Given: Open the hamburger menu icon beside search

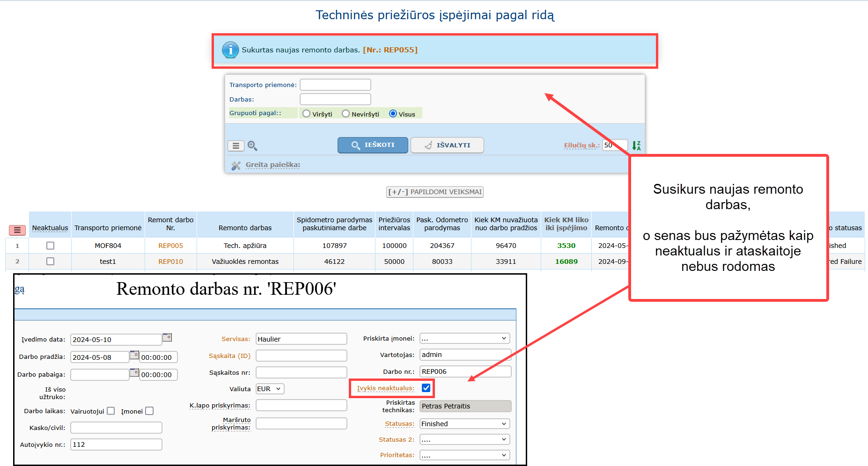Looking at the screenshot, I should [x=236, y=146].
